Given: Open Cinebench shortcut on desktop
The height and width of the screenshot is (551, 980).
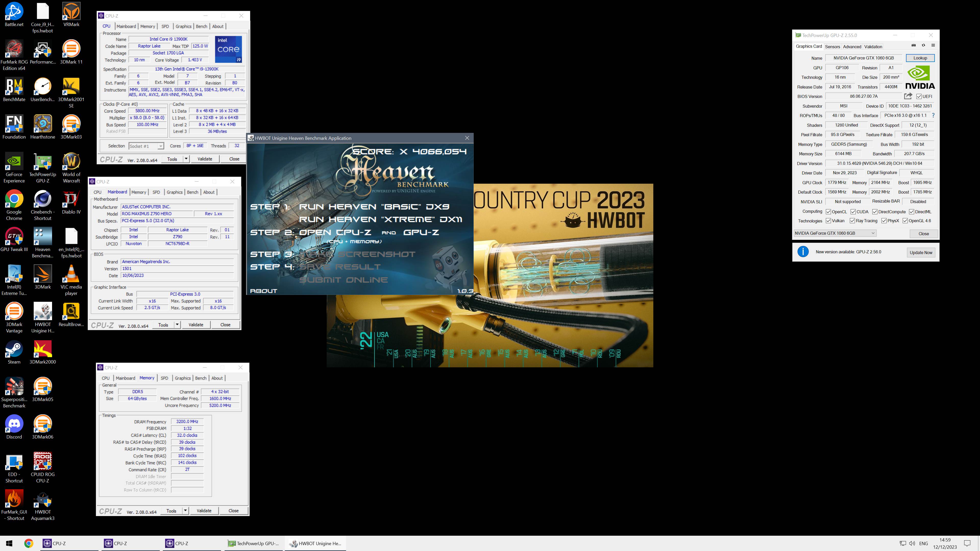Looking at the screenshot, I should pos(43,205).
